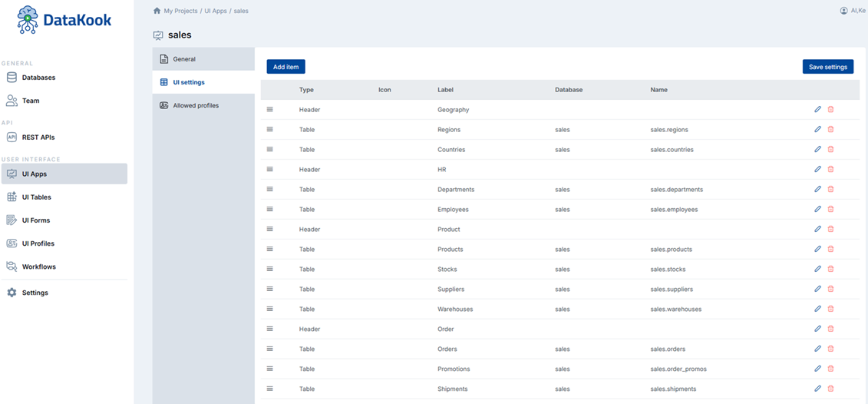
Task: Delete the Warehouses table row
Action: tap(830, 309)
